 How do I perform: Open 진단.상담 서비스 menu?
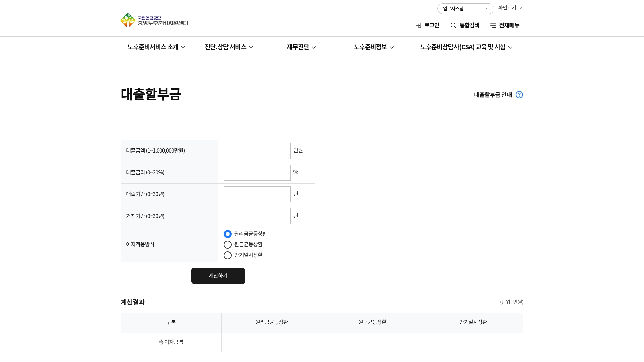[228, 47]
